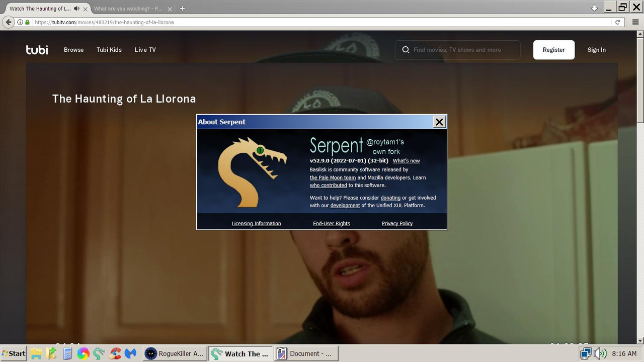This screenshot has height=362, width=644.
Task: Open the What's new link
Action: pos(406,161)
